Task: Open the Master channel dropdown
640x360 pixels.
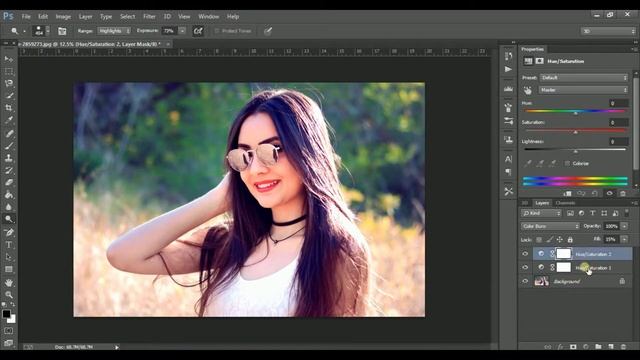Action: (x=584, y=90)
